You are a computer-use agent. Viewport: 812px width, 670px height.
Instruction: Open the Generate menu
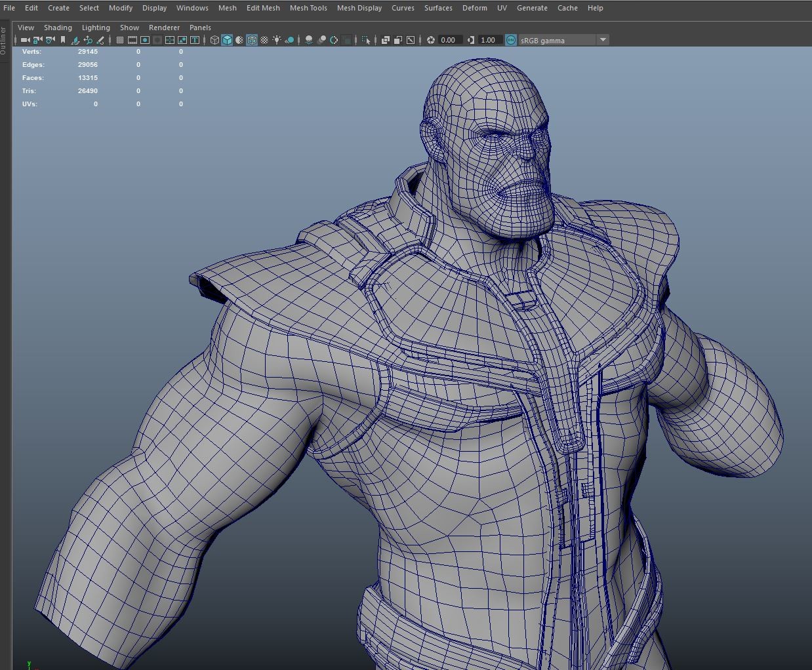[532, 8]
